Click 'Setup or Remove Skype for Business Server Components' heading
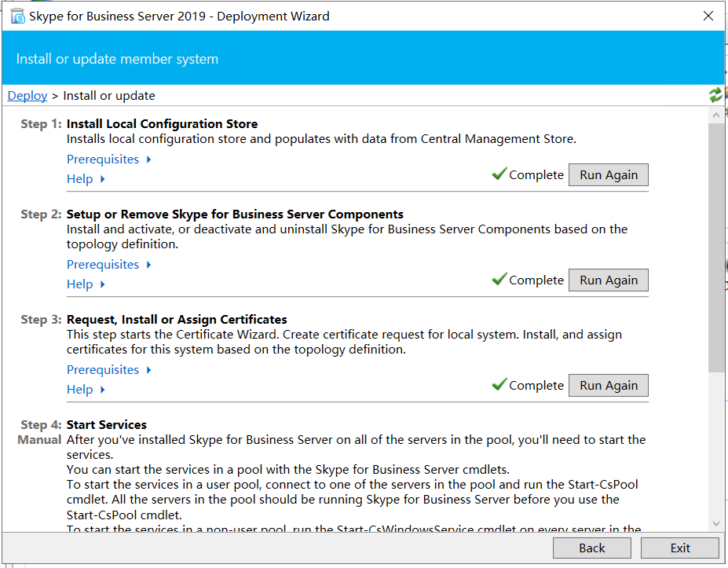Screen dimensions: 728x568 235,214
